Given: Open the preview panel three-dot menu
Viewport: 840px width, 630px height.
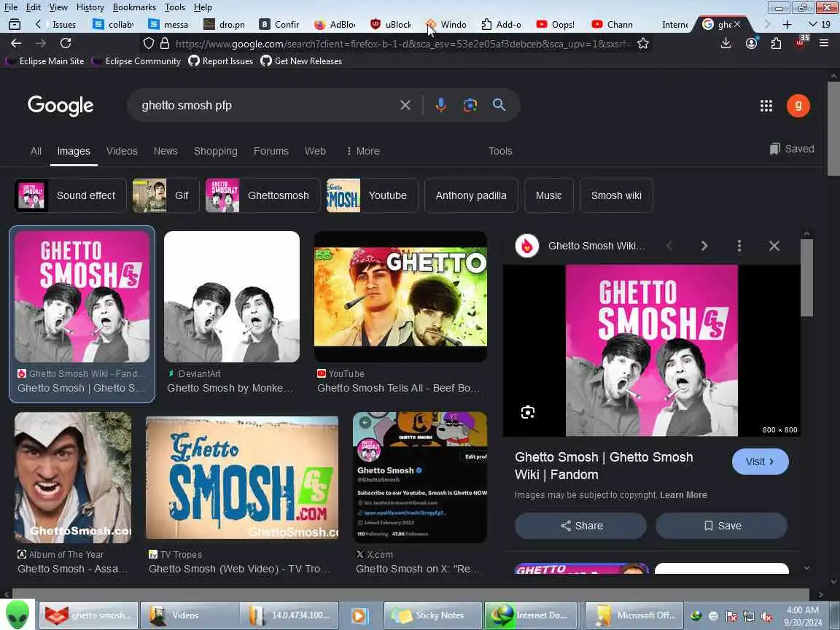Looking at the screenshot, I should pos(739,246).
